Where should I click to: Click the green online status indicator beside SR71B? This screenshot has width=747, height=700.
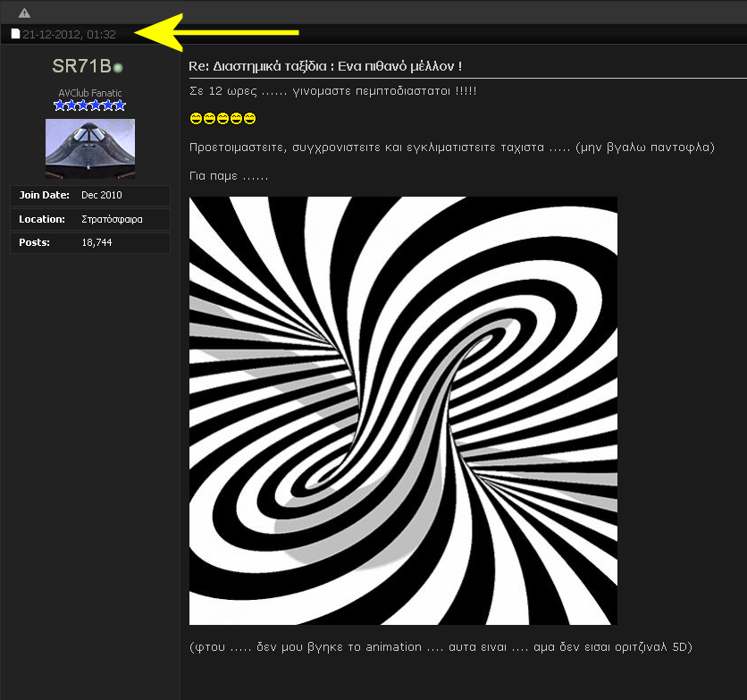[x=118, y=68]
